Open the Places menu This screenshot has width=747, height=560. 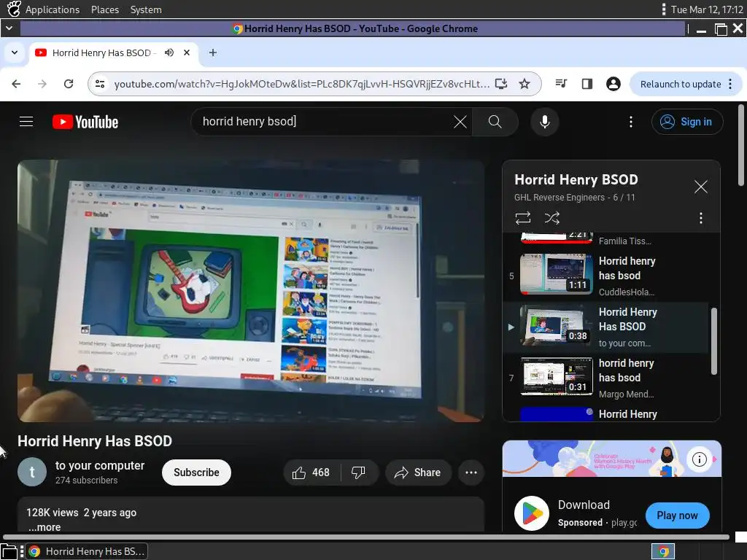point(105,9)
